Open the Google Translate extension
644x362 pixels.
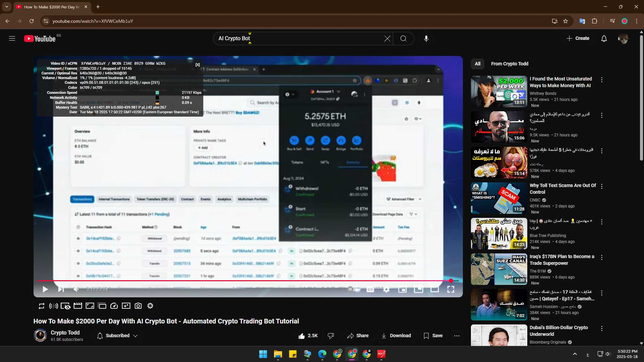[x=582, y=21]
